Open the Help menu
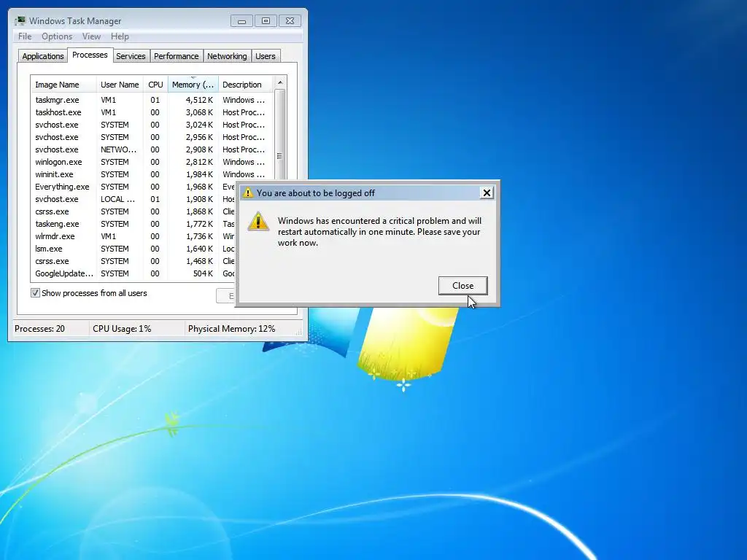The image size is (747, 560). [x=120, y=36]
